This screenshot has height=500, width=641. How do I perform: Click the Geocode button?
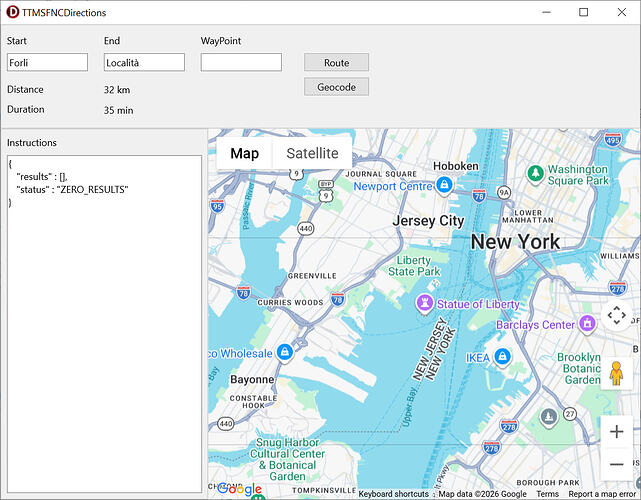(336, 87)
